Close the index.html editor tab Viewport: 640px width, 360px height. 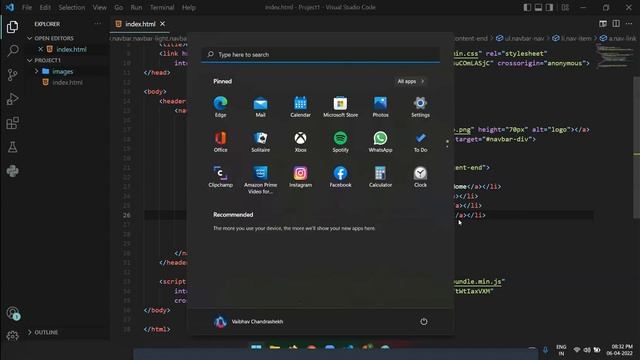(162, 24)
